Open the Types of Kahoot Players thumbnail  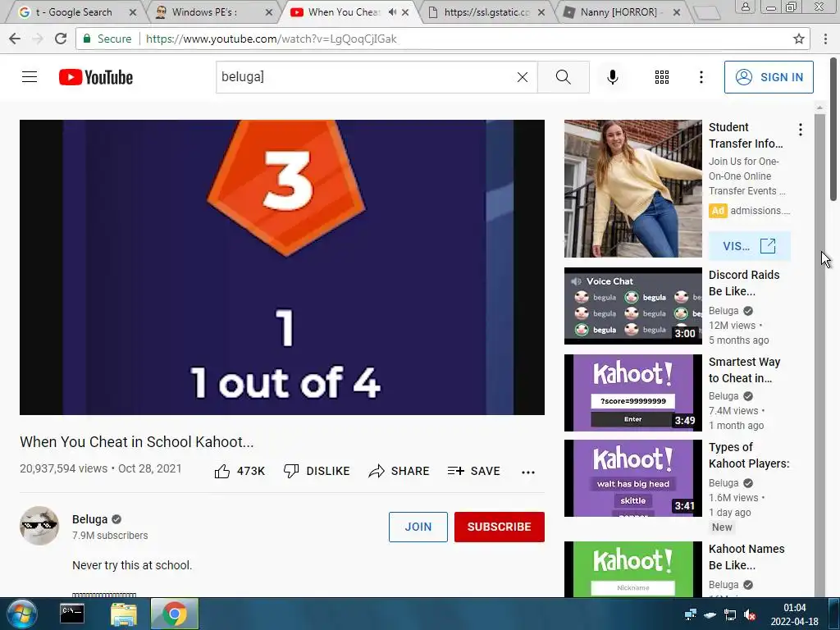pyautogui.click(x=632, y=478)
